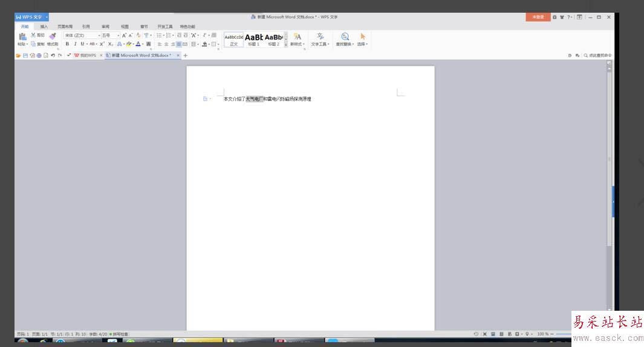Click the clear formatting icon
Image resolution: width=644 pixels, height=347 pixels.
tap(138, 35)
